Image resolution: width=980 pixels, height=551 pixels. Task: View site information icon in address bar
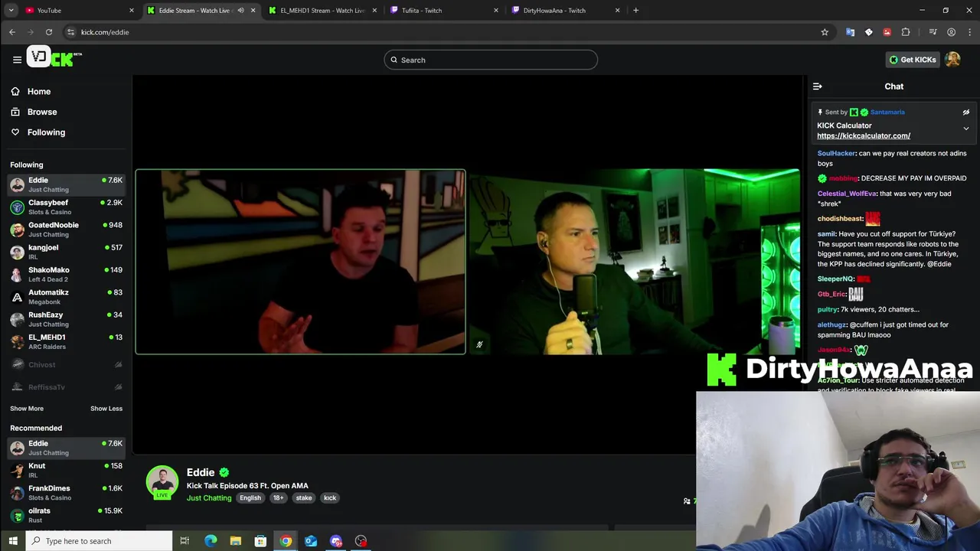71,32
